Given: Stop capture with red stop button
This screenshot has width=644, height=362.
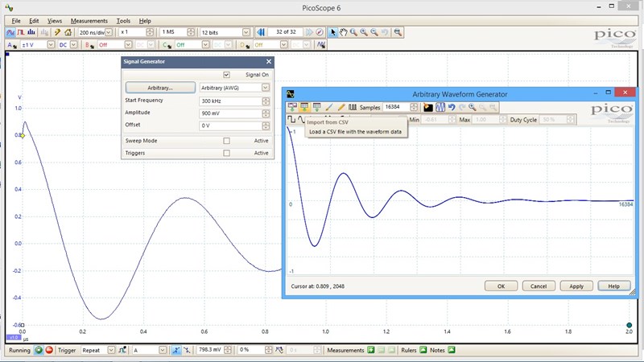Looking at the screenshot, I should (49, 350).
